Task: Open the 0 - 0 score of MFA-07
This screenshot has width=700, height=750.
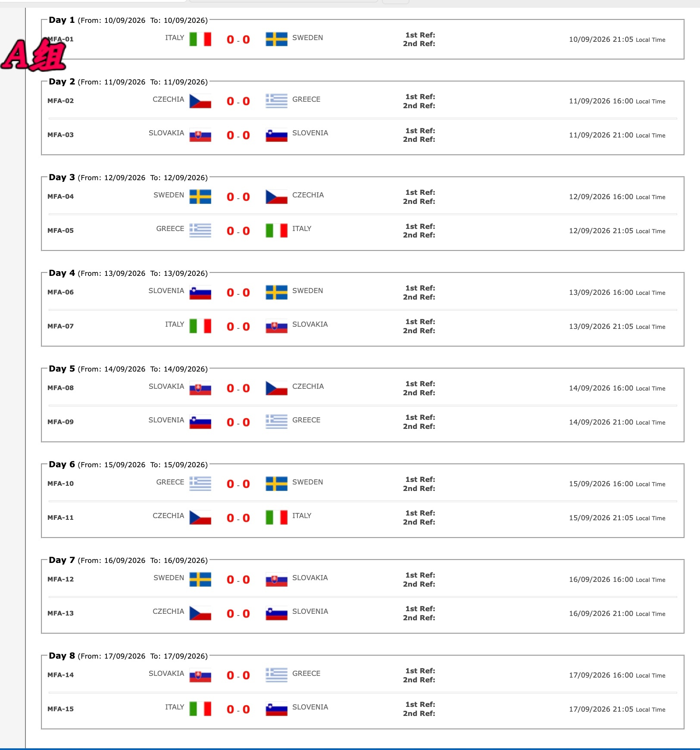Action: click(238, 327)
